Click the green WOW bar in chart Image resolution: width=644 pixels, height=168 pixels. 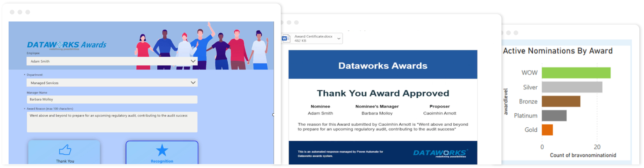(576, 73)
